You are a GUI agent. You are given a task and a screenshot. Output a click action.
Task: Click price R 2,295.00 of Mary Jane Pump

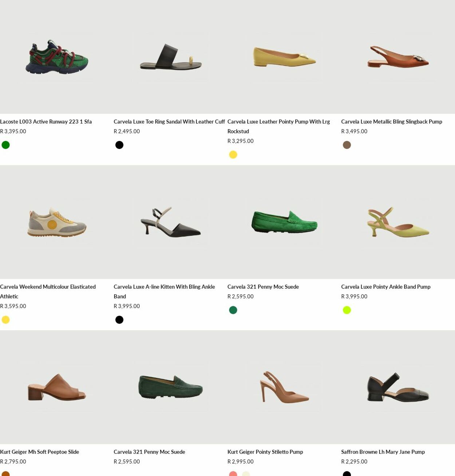tap(354, 462)
